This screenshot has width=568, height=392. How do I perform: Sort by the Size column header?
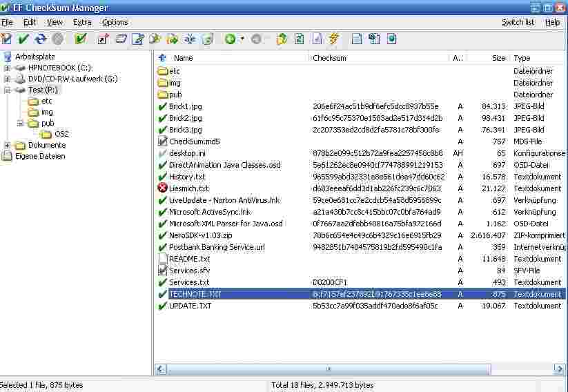[498, 58]
